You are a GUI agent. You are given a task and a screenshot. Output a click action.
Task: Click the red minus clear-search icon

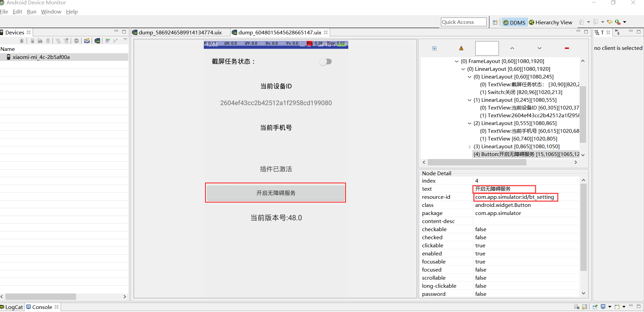(567, 48)
